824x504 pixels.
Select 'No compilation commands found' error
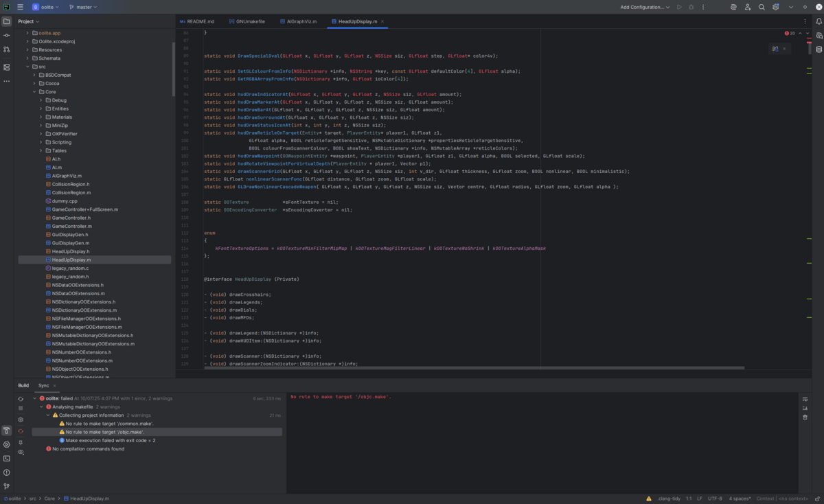[x=88, y=449]
